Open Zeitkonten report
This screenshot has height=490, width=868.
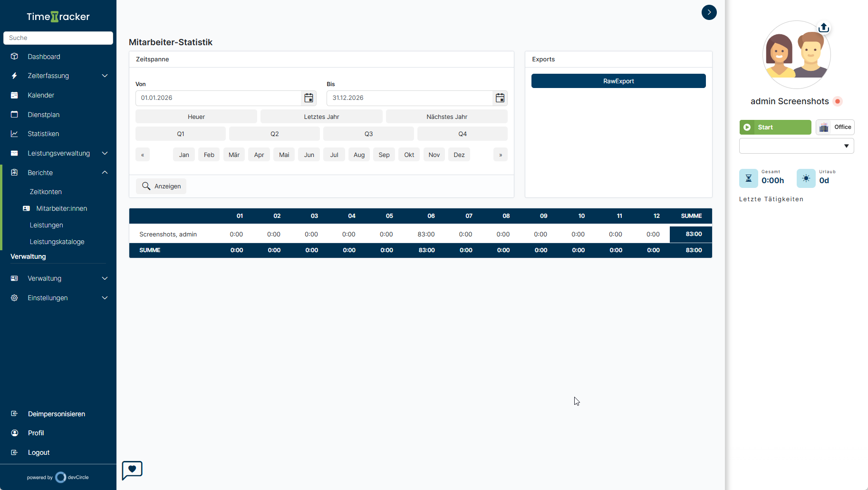(x=46, y=192)
